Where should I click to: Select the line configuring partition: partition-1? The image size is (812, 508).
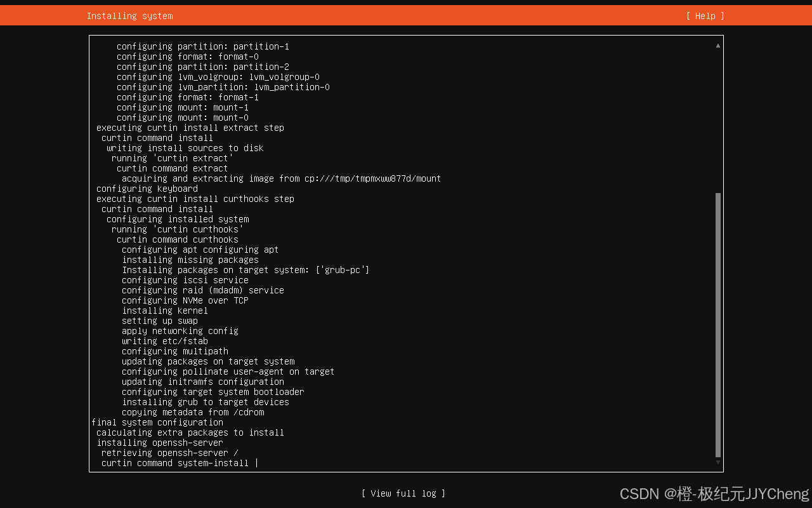point(203,46)
